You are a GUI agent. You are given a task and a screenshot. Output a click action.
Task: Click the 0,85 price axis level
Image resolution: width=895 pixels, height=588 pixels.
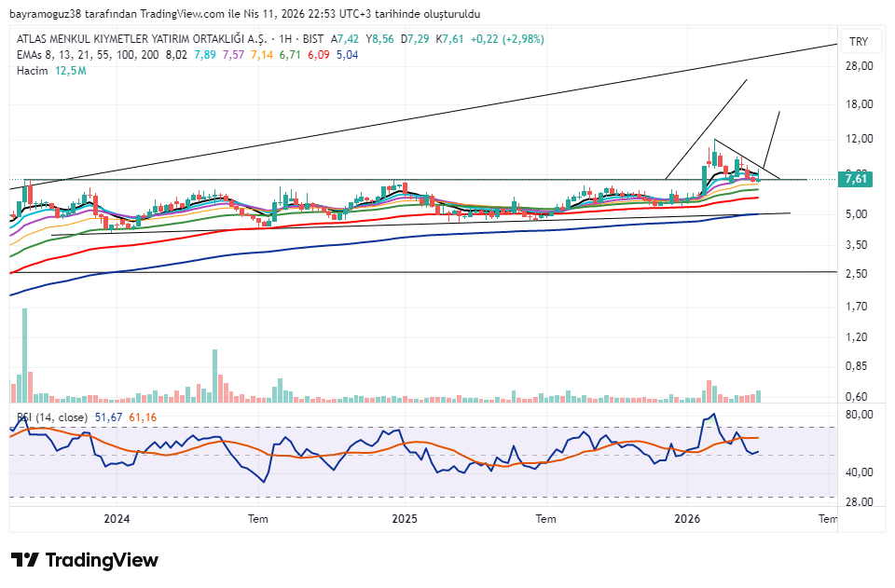click(x=858, y=366)
